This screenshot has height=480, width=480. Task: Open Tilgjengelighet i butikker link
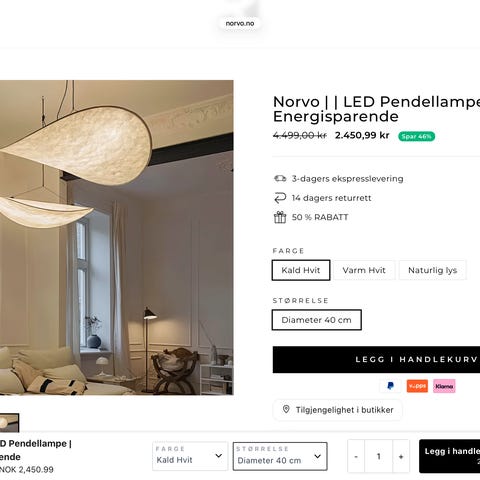(x=338, y=410)
